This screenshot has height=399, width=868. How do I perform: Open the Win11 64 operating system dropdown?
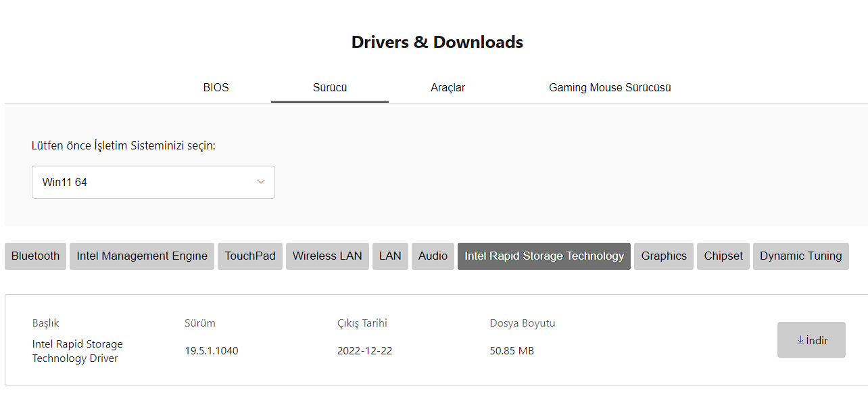pyautogui.click(x=153, y=182)
